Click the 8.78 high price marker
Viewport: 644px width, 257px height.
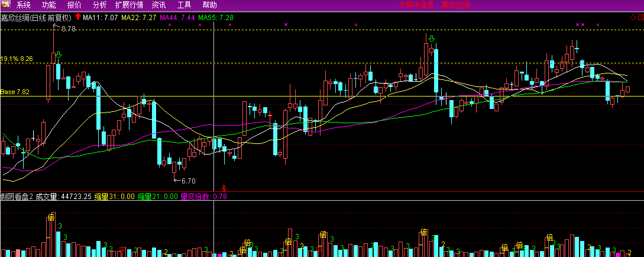click(x=69, y=29)
